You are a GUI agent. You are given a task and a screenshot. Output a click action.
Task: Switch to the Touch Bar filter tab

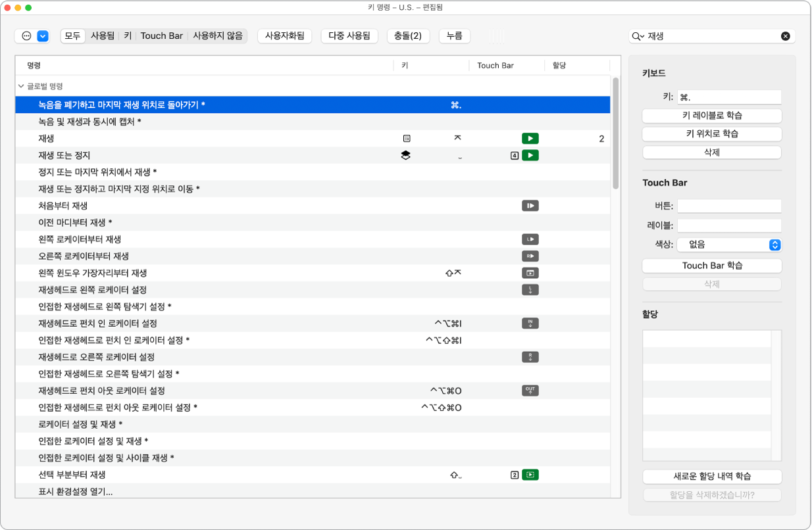click(x=162, y=36)
